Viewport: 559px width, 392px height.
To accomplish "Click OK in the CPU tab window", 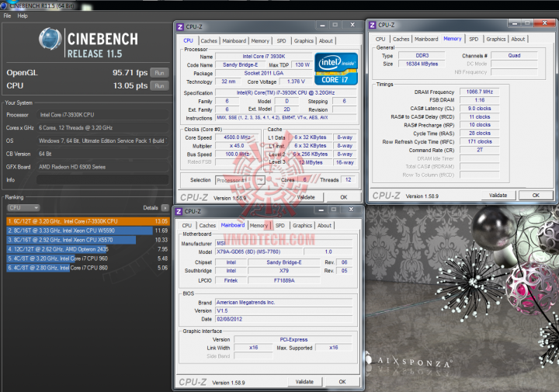I will pyautogui.click(x=344, y=197).
